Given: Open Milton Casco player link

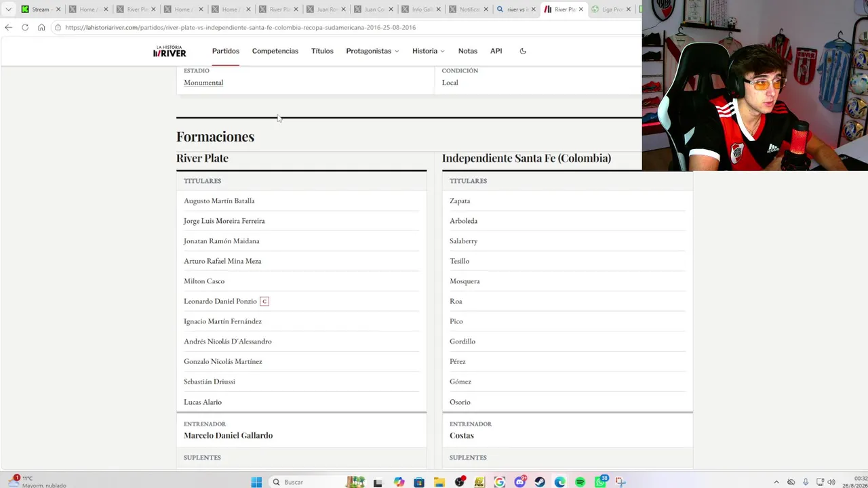Looking at the screenshot, I should click(204, 281).
